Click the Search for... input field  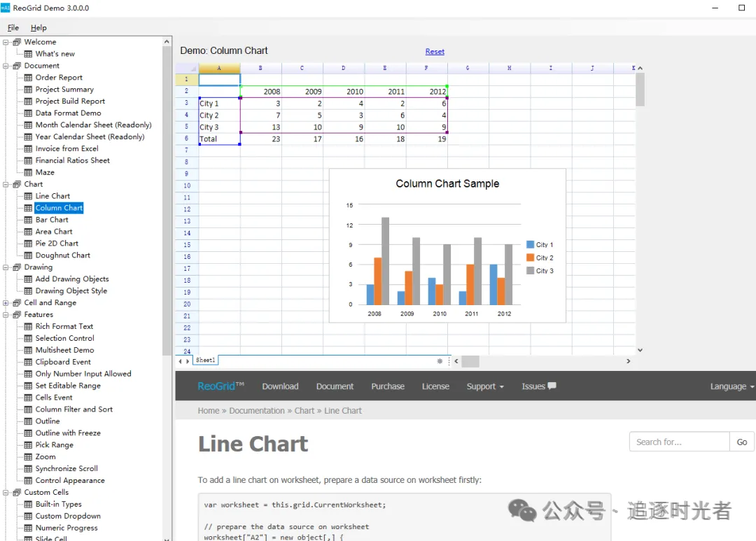click(679, 442)
